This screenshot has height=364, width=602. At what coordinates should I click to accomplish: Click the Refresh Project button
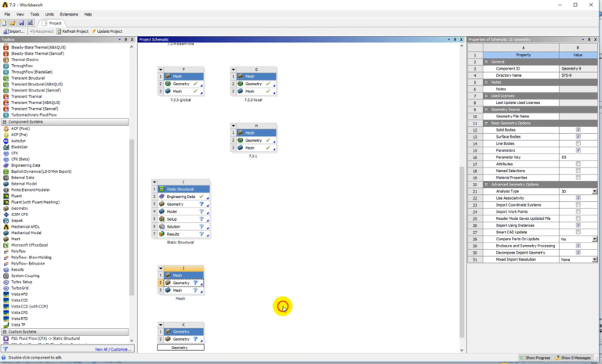[x=73, y=31]
